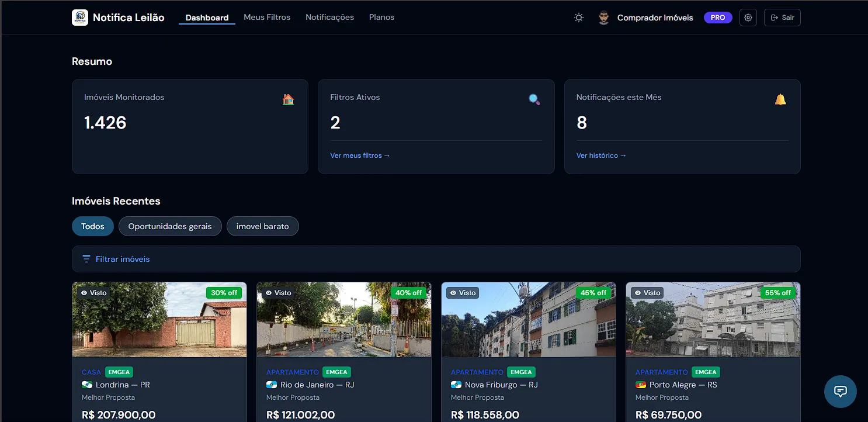Image resolution: width=868 pixels, height=422 pixels.
Task: Click the Visto eye badge on Londrina card
Action: 93,293
